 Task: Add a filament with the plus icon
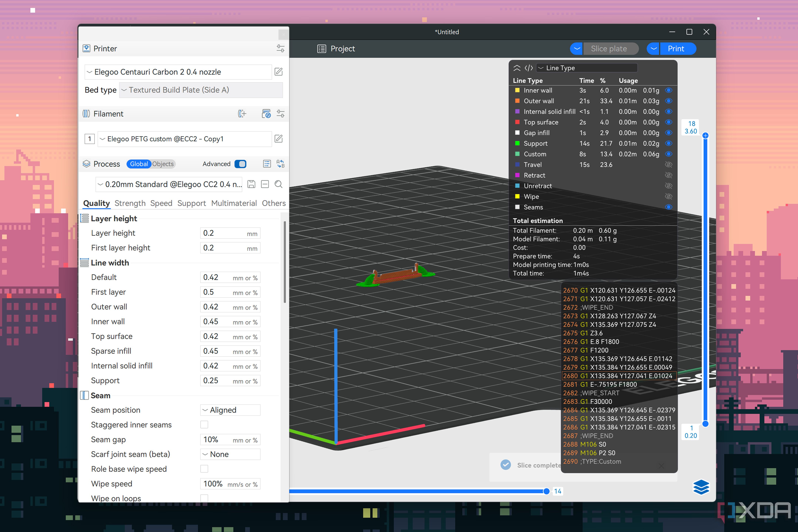pos(242,114)
